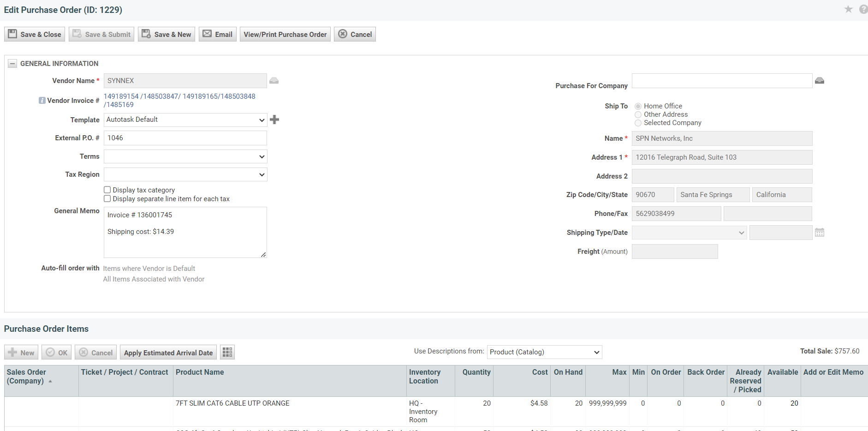Screen dimensions: 868x431
Task: Open the Template dropdown
Action: click(185, 120)
